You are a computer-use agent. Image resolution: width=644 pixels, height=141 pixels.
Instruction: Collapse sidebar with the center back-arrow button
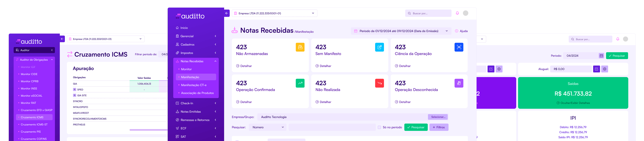(227, 13)
